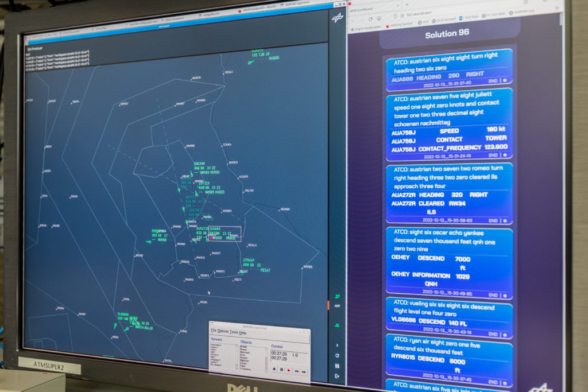Select the VLG6686 aircraft label on radar

pyautogui.click(x=123, y=314)
